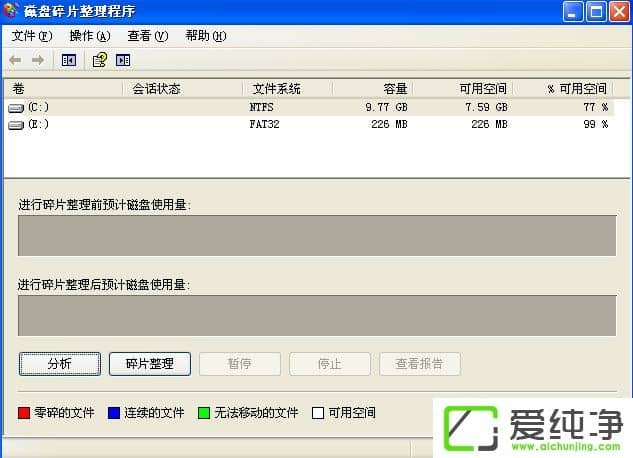
Task: Open the 操作 menu
Action: (89, 36)
